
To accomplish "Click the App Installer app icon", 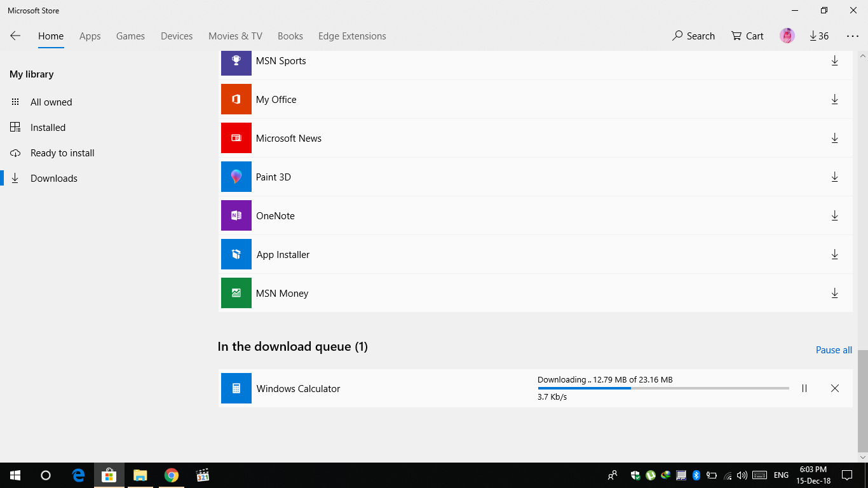I will [x=236, y=254].
